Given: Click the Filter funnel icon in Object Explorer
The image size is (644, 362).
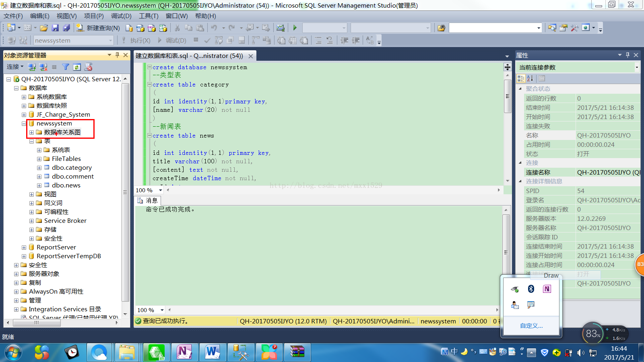Looking at the screenshot, I should coord(66,67).
